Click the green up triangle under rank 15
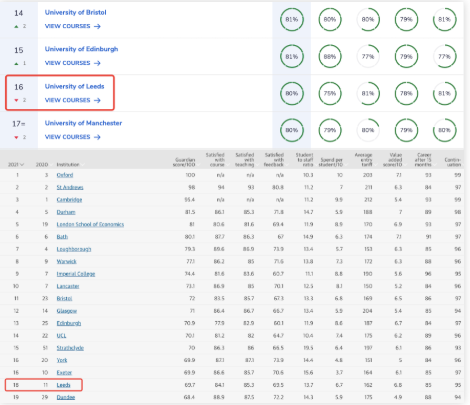 click(x=16, y=63)
